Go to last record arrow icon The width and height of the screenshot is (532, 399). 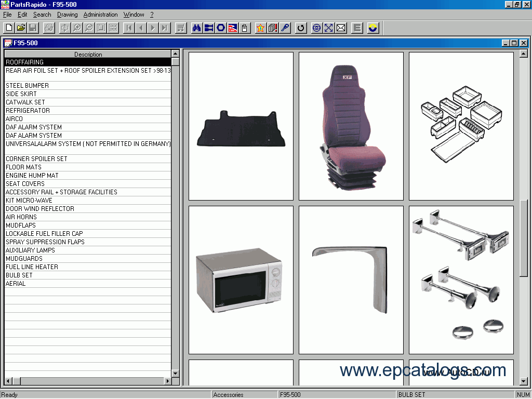tap(165, 28)
